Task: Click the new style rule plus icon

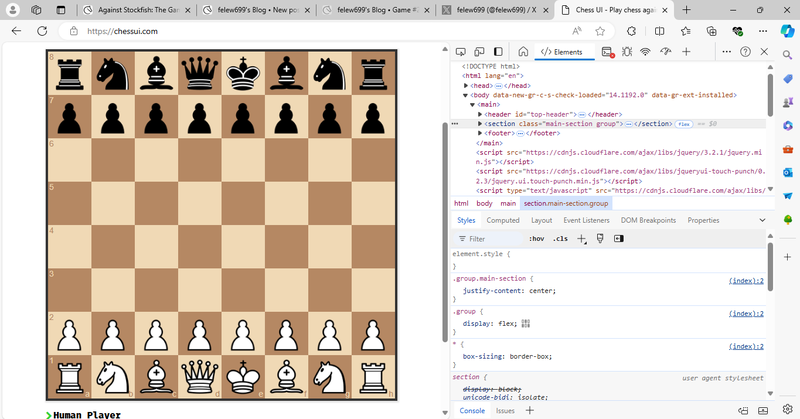Action: [x=582, y=239]
